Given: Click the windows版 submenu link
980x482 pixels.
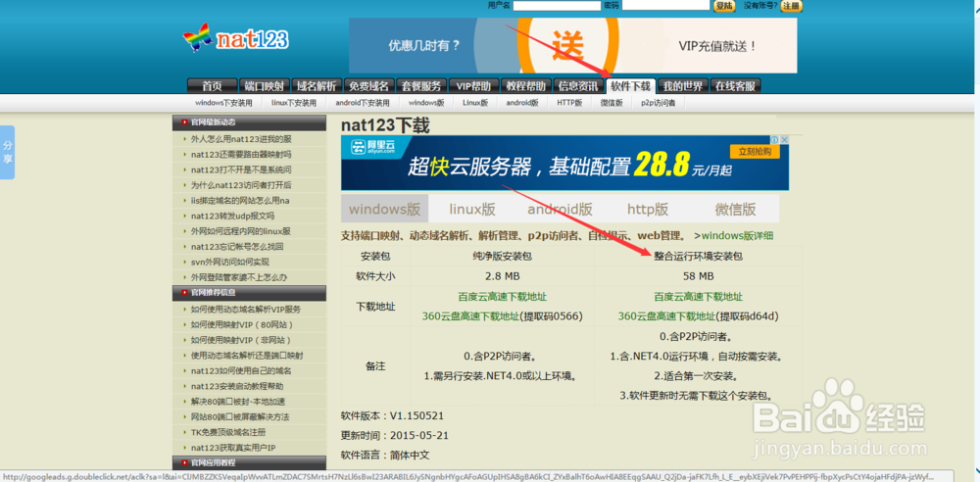Looking at the screenshot, I should (427, 103).
